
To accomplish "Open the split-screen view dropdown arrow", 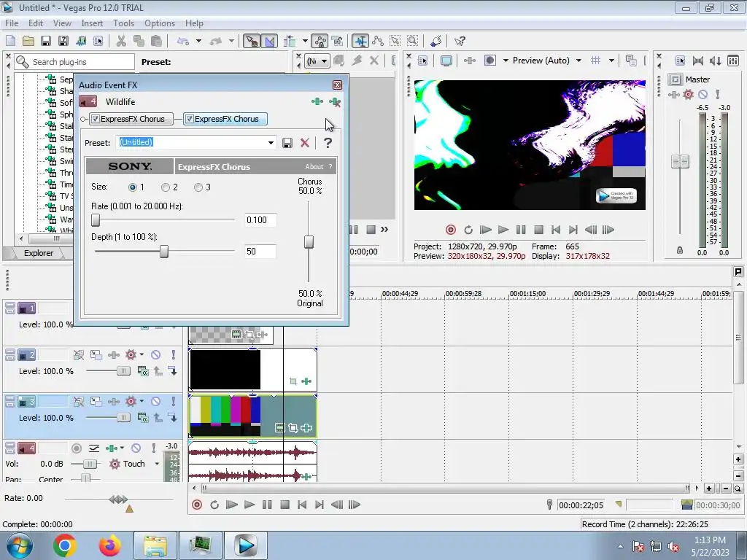I will tap(506, 61).
